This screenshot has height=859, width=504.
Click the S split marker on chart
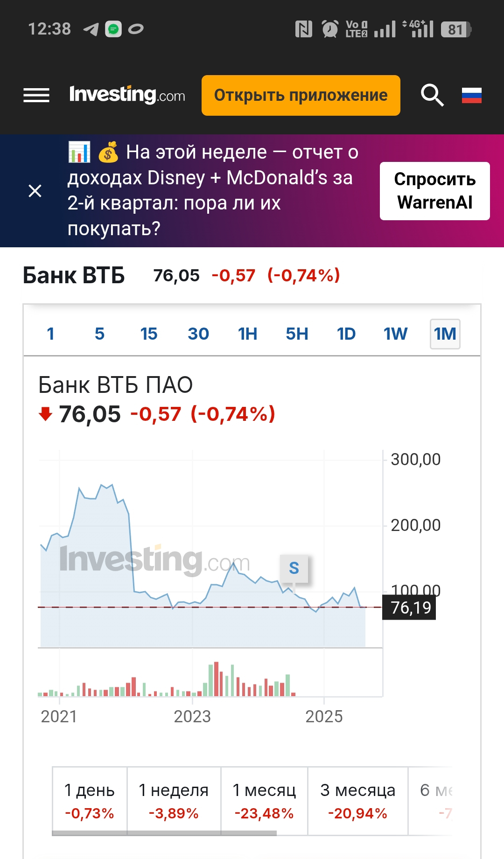click(x=294, y=568)
